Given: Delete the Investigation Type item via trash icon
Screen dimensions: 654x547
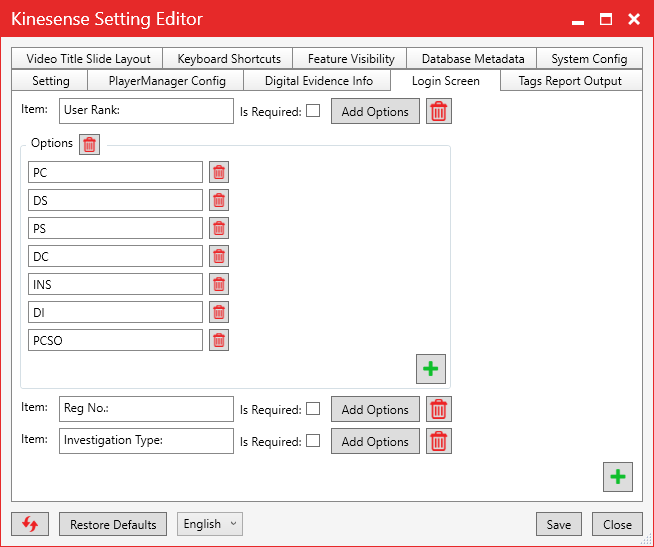Looking at the screenshot, I should pyautogui.click(x=438, y=441).
